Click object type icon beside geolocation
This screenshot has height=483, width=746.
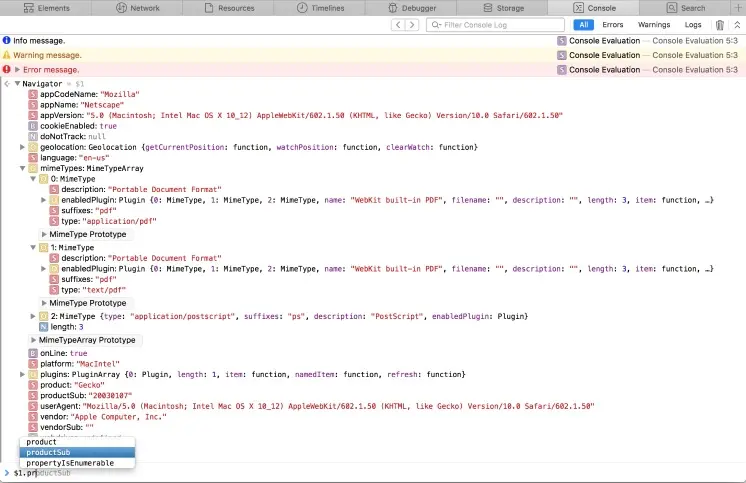[x=33, y=147]
